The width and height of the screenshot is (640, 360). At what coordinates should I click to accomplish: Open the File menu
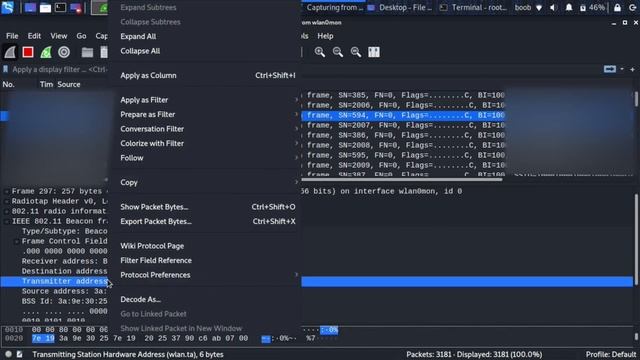[12, 36]
